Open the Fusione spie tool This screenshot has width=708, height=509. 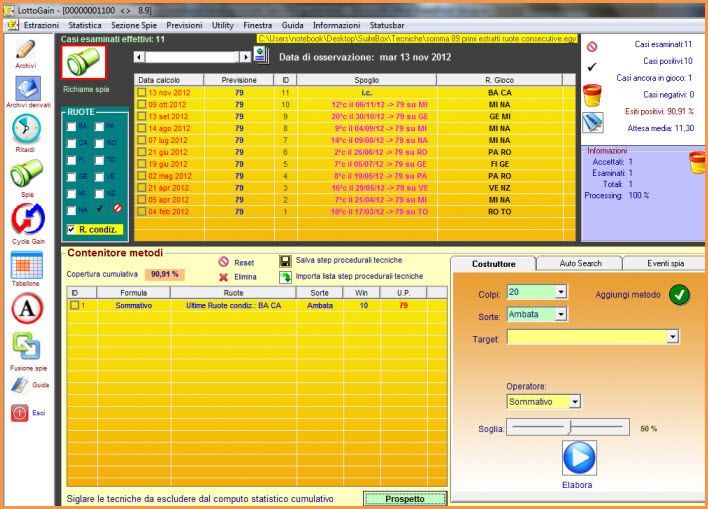click(x=26, y=347)
